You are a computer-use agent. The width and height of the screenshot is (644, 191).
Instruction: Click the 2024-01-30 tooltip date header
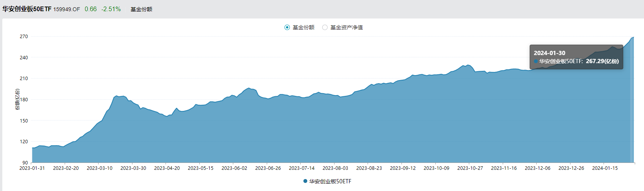549,53
